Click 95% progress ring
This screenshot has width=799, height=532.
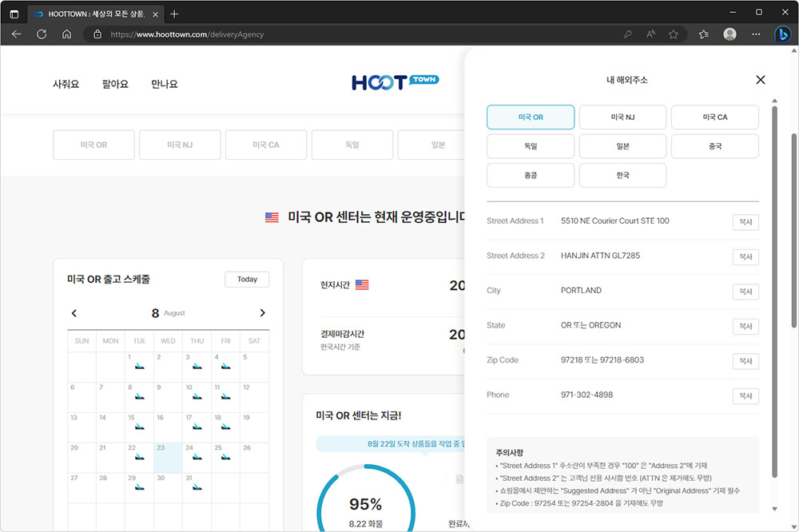[x=366, y=498]
